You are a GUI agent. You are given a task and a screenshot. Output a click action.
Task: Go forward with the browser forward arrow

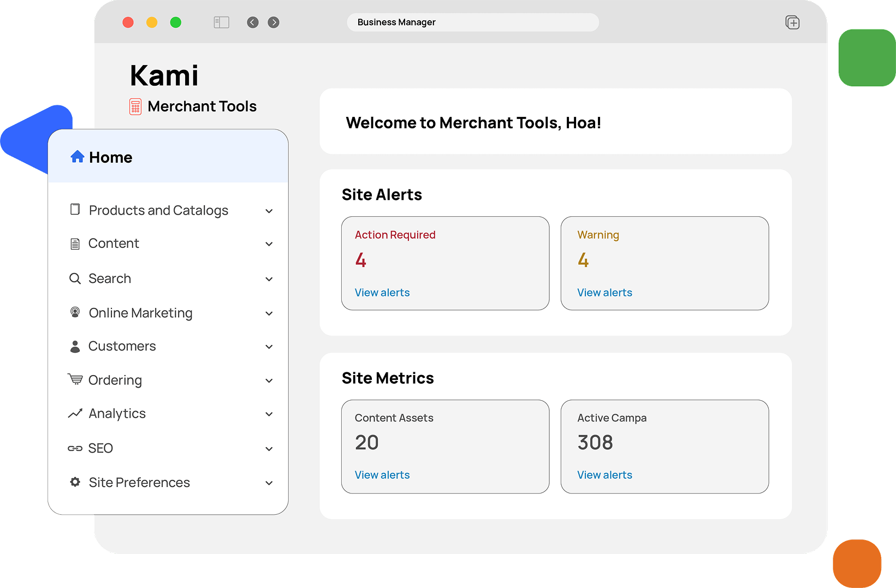pyautogui.click(x=274, y=22)
